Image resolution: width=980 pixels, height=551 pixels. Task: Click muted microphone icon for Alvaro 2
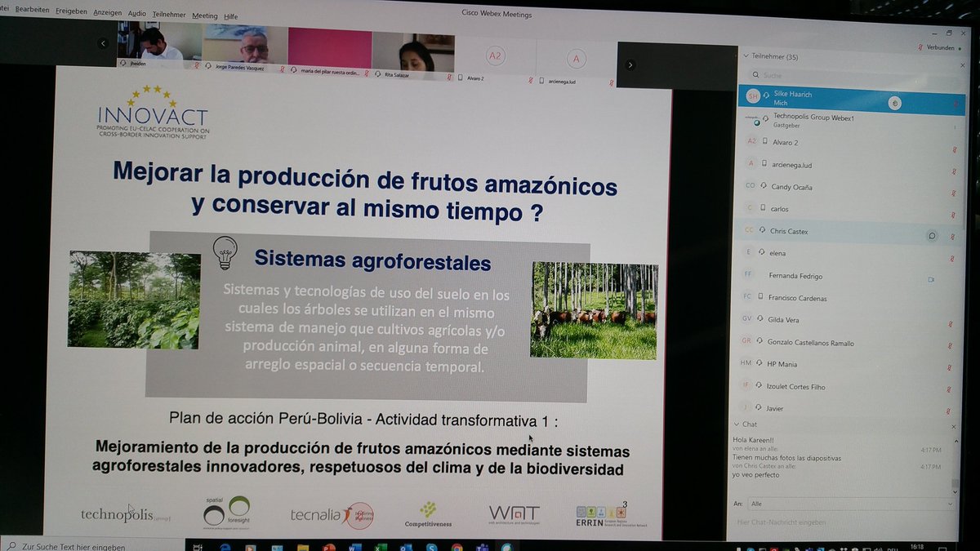point(953,149)
